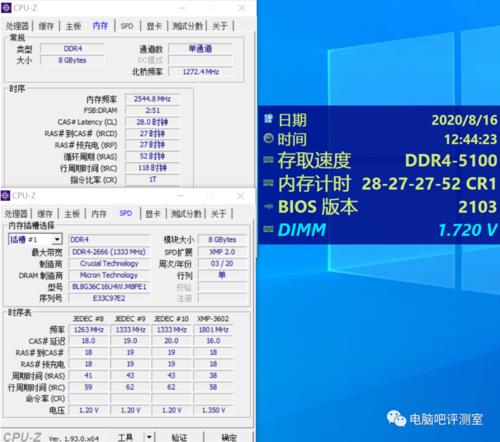Open 处理器 tab in lower CPU-Z window

click(17, 214)
